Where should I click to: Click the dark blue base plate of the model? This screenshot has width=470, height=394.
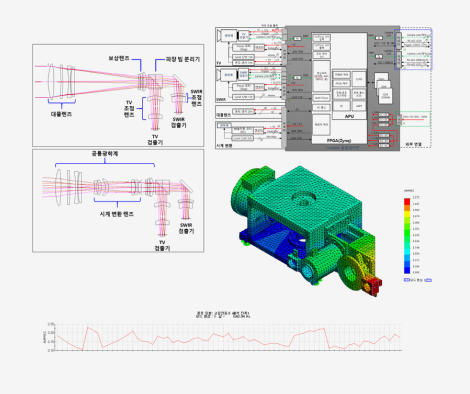(x=267, y=238)
